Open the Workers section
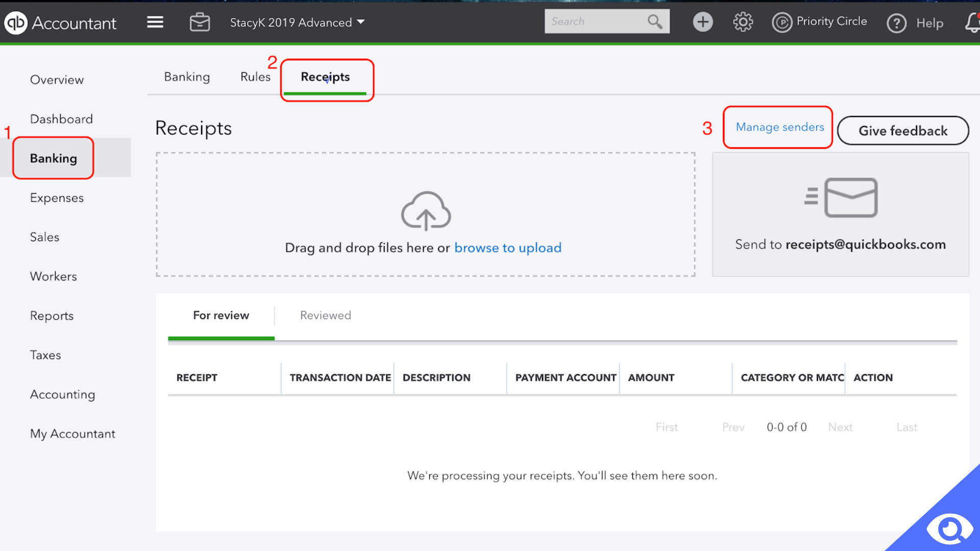The height and width of the screenshot is (551, 980). coord(53,277)
